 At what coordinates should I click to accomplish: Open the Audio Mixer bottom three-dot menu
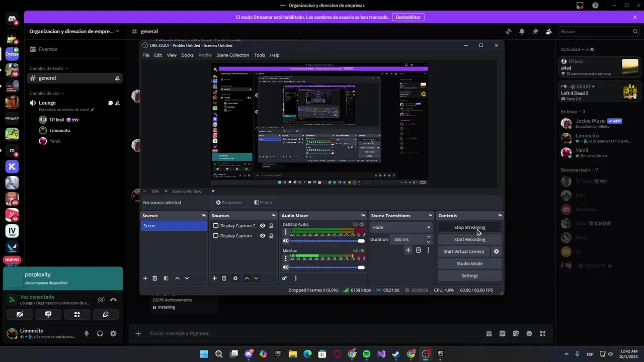click(296, 278)
